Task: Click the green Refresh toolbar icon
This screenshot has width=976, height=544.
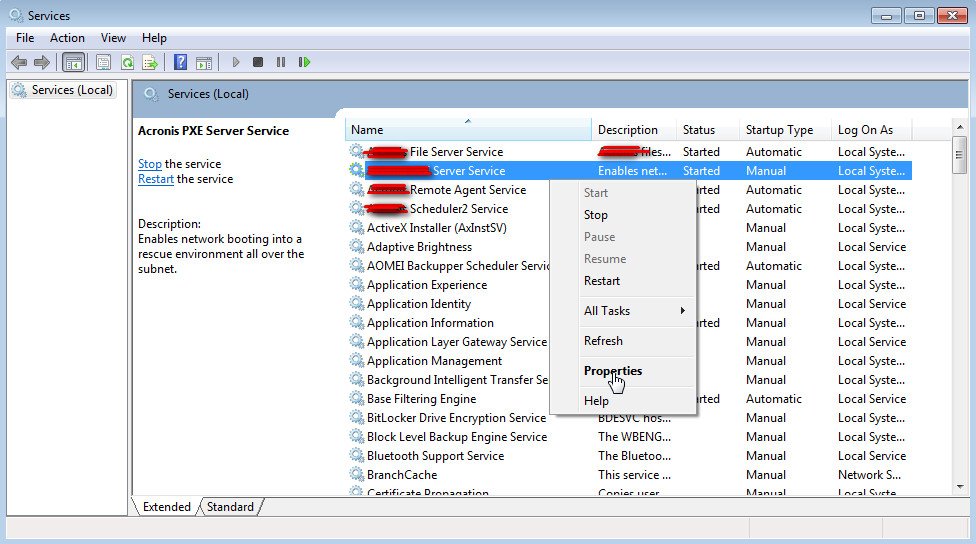Action: [127, 62]
